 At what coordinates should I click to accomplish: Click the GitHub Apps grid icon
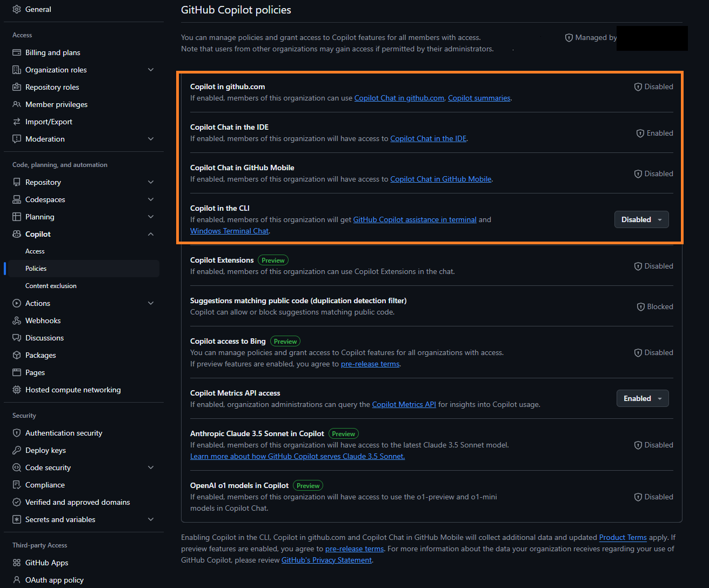[17, 563]
